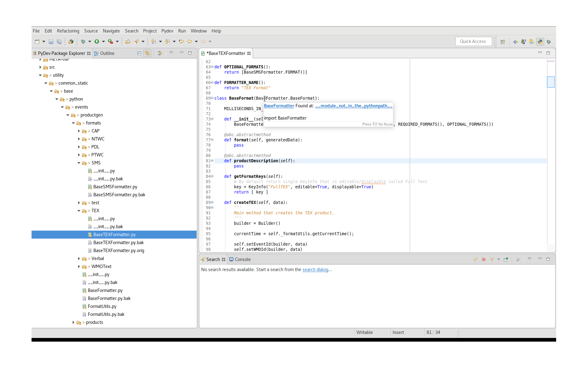Toggle fold marker beside class BaseFormat line
The height and width of the screenshot is (368, 588).
pyautogui.click(x=212, y=98)
